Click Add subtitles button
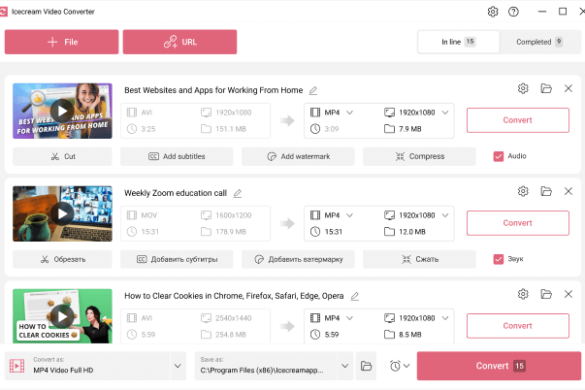This screenshot has height=390, width=585. [176, 156]
